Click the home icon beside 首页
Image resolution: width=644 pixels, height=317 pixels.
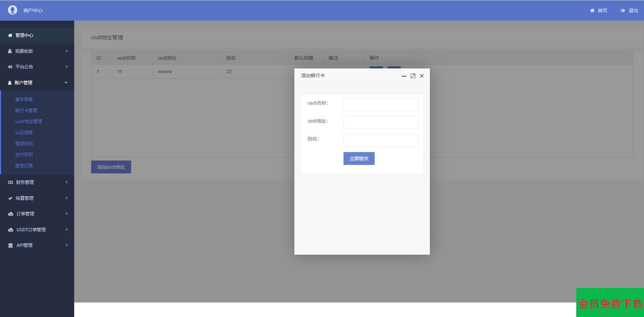592,10
